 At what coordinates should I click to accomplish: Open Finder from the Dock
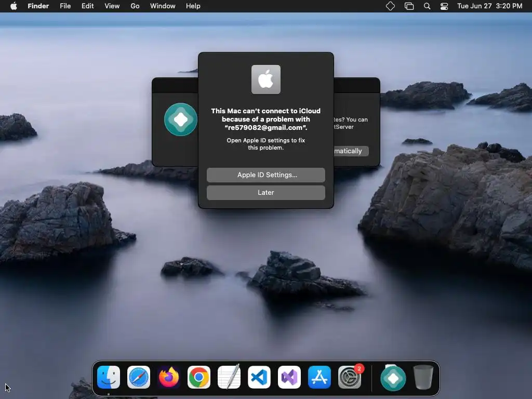[x=109, y=377]
